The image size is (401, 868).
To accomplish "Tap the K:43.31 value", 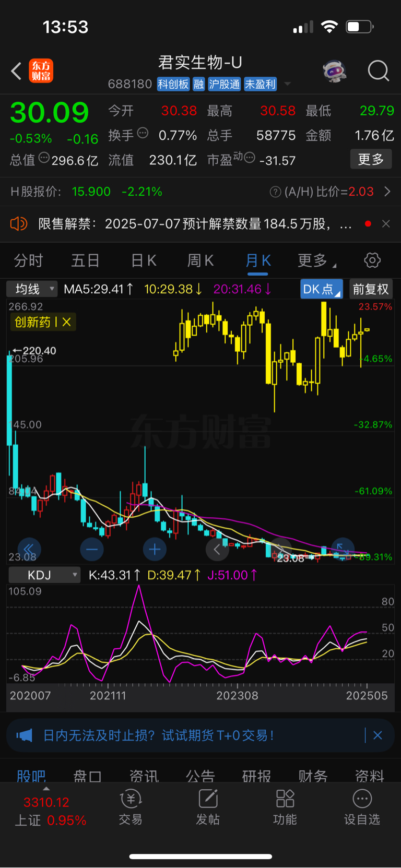I will point(114,575).
